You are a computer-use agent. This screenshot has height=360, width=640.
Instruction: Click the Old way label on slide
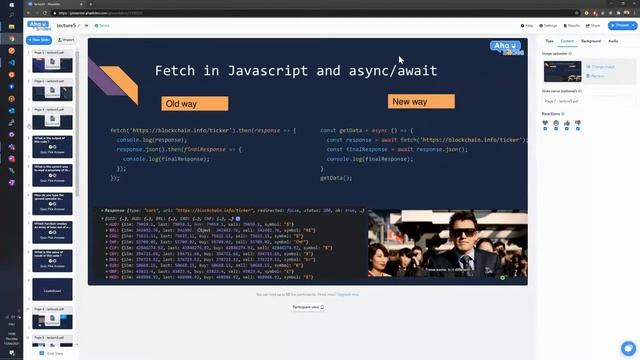coord(195,104)
